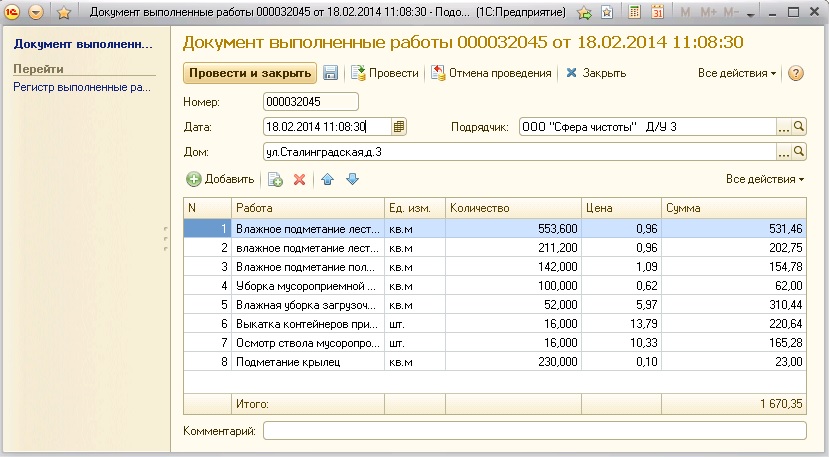
Task: Click the Работа column header
Action: click(x=308, y=208)
